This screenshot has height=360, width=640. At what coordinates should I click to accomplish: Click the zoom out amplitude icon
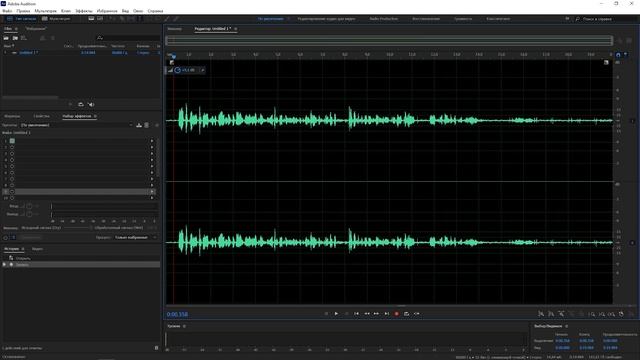point(551,314)
